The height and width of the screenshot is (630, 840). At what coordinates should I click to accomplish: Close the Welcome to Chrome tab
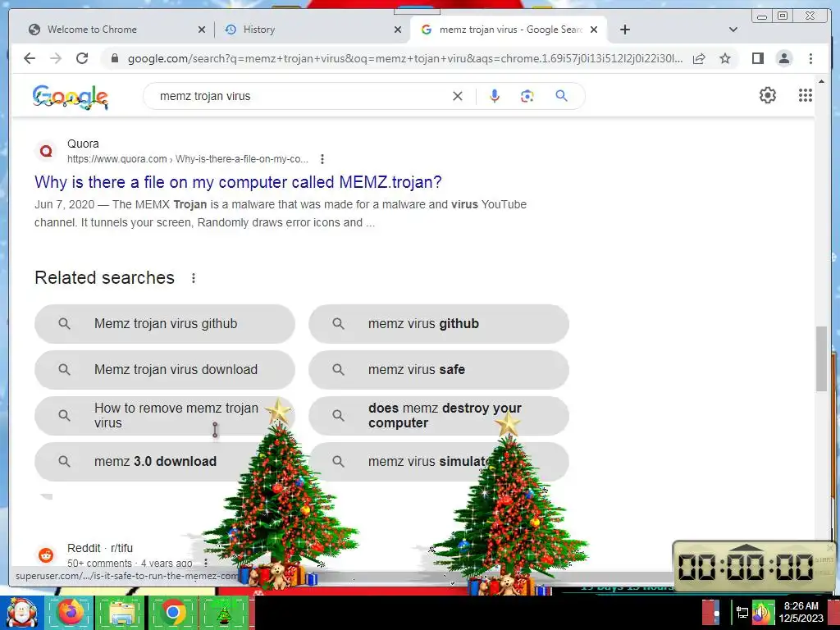tap(202, 30)
